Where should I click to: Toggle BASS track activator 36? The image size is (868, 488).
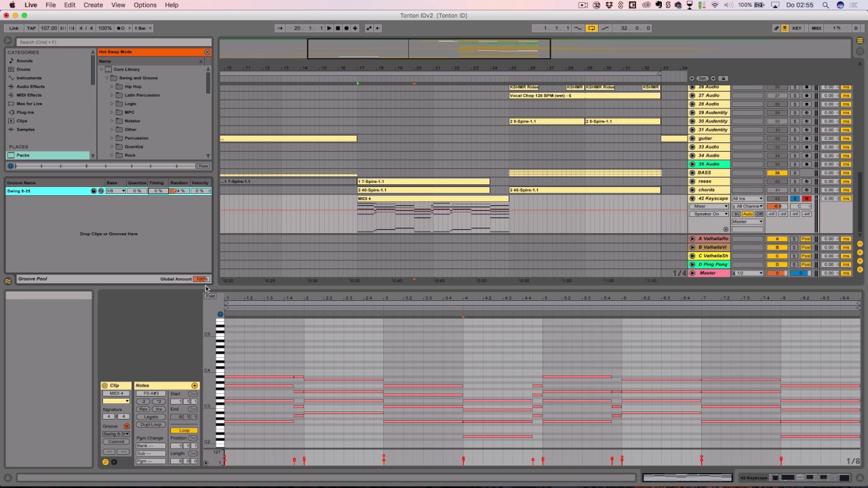777,173
